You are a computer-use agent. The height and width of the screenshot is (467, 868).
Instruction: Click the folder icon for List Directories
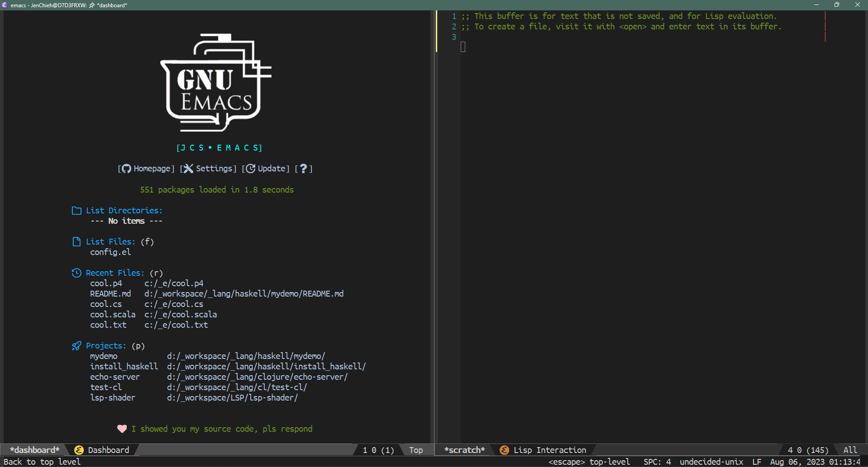[x=76, y=211]
